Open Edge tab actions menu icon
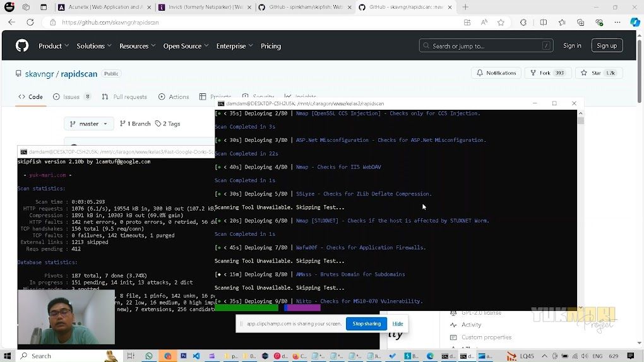The image size is (644, 362). 44,7
